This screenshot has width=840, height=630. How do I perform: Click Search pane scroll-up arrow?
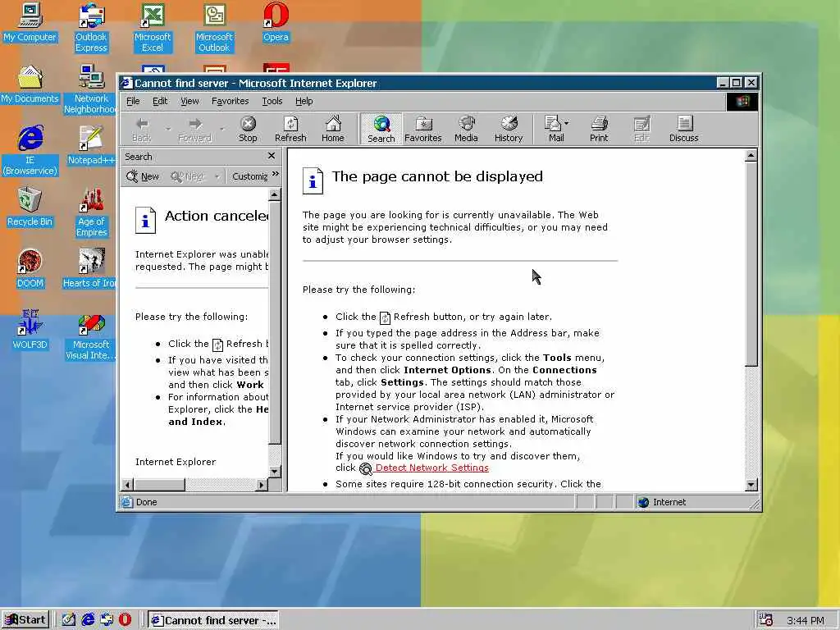pos(274,195)
